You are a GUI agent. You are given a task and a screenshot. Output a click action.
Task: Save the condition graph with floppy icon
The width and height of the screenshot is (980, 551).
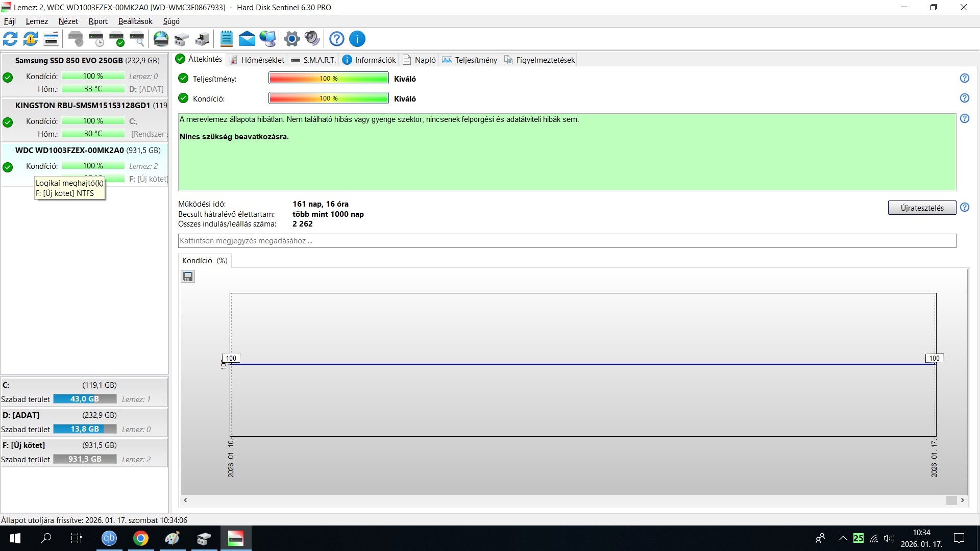(188, 277)
